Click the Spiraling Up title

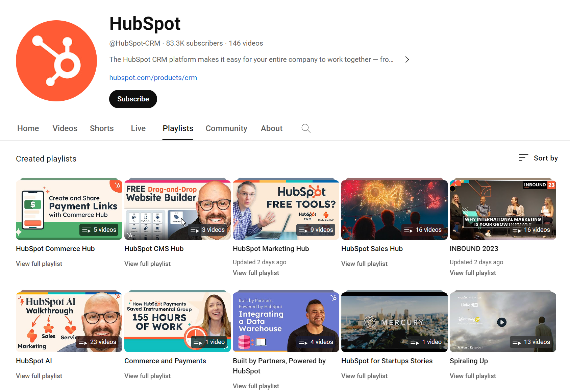coord(469,361)
